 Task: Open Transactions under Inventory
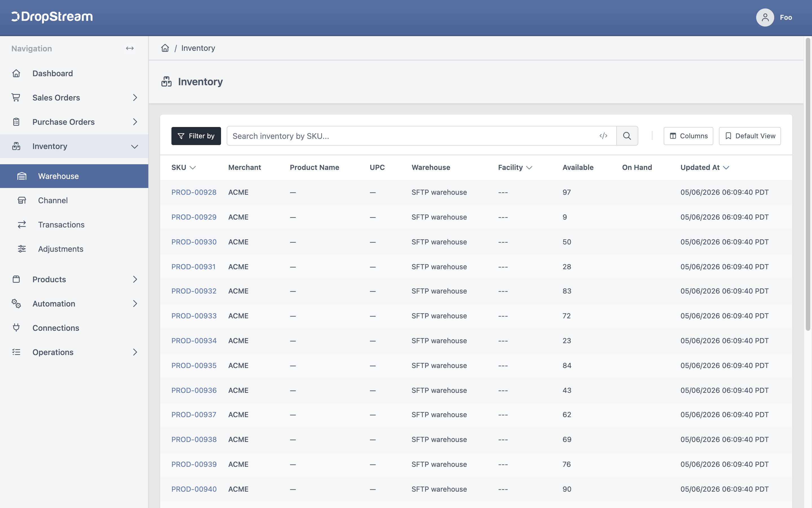74,224
